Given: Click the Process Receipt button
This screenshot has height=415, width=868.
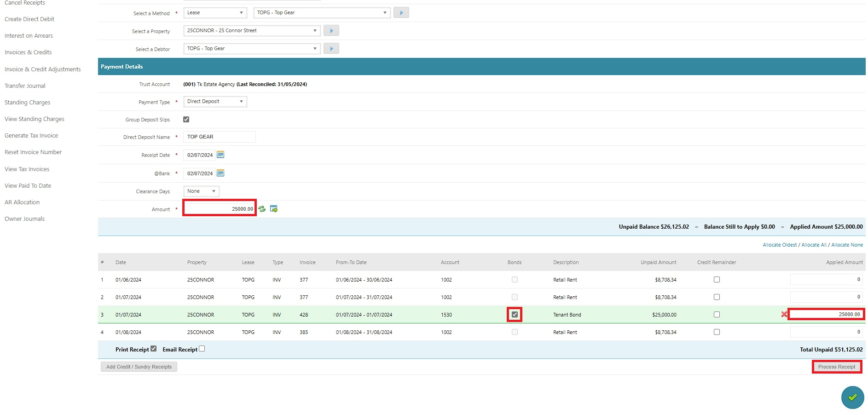Looking at the screenshot, I should 837,367.
